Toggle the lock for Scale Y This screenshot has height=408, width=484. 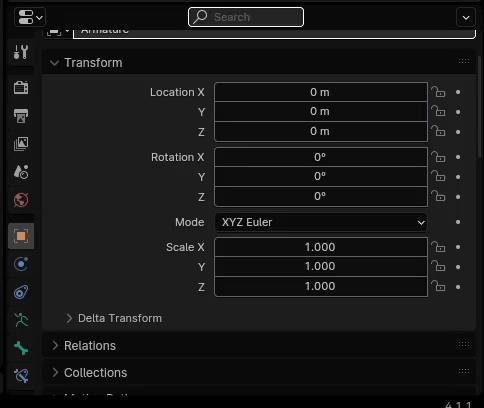click(x=438, y=266)
